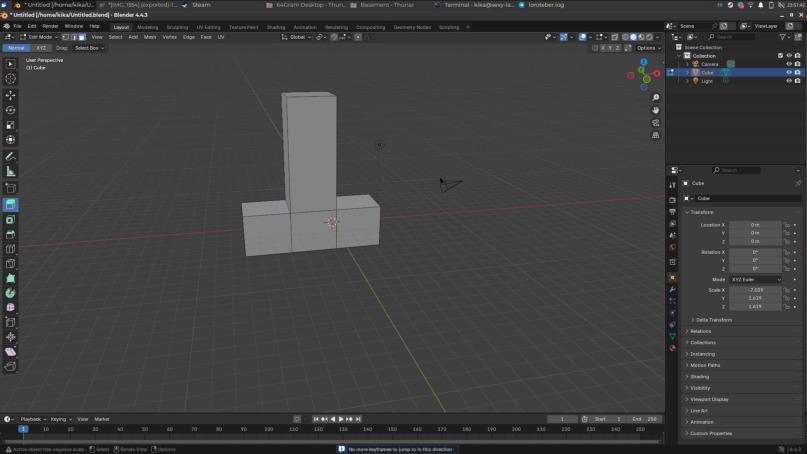The image size is (807, 454).
Task: Open the Mesh menu in viewport header
Action: pos(150,37)
